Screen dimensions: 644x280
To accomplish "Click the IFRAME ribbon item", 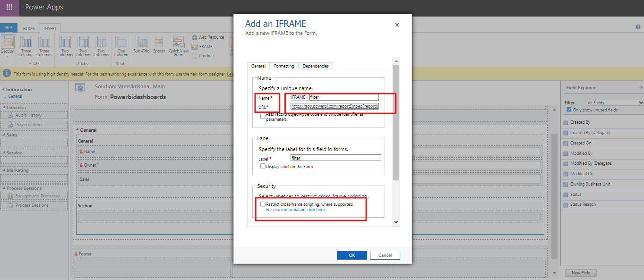I will pos(202,46).
